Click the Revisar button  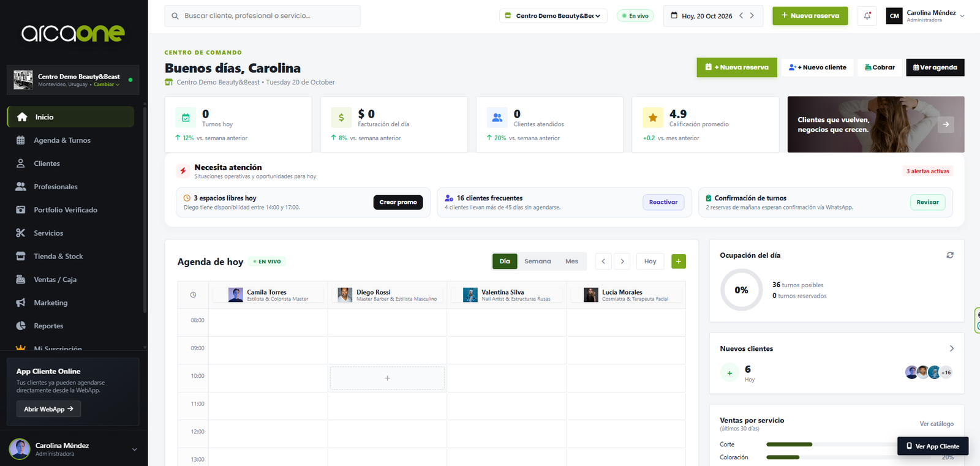pyautogui.click(x=927, y=202)
